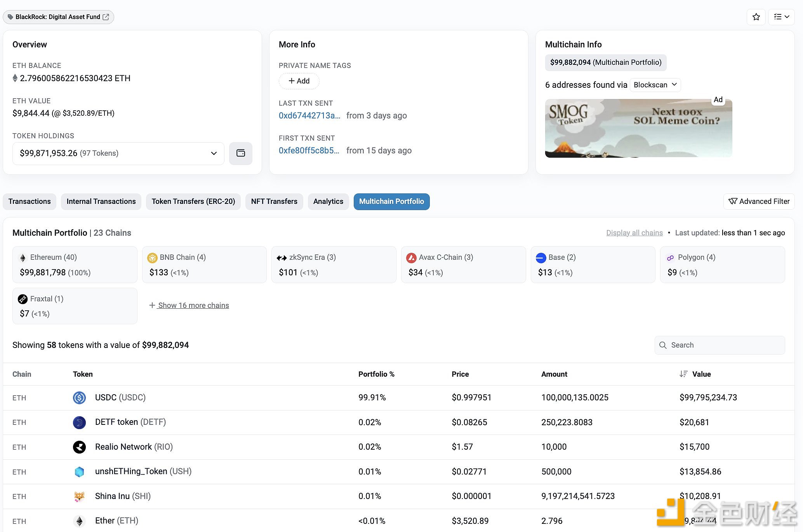Image resolution: width=803 pixels, height=532 pixels.
Task: Click the Realio Network icon
Action: (79, 447)
